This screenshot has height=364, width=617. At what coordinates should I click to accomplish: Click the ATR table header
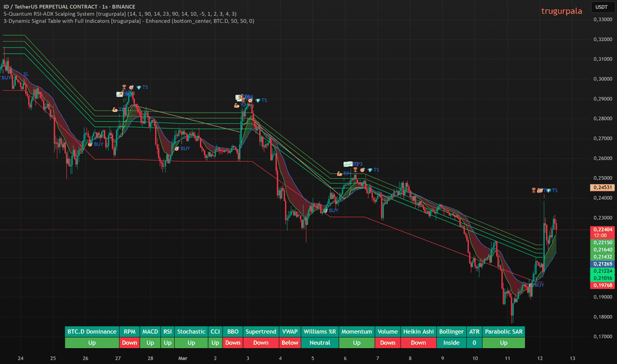474,332
